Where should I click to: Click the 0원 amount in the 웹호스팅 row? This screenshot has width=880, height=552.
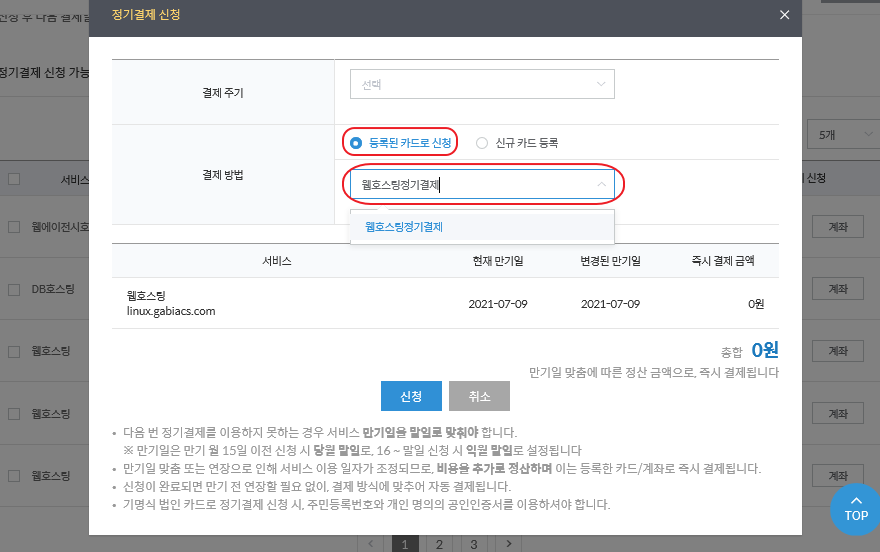coord(756,303)
